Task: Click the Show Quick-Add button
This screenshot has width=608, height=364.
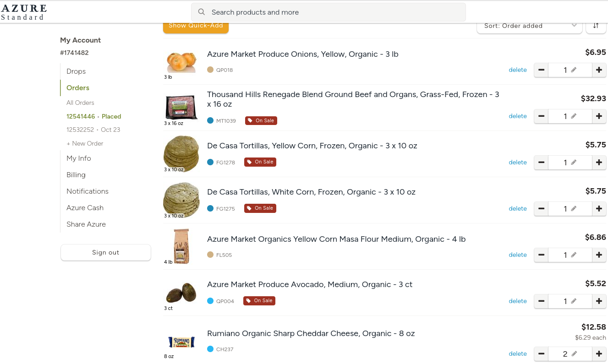Action: (196, 26)
